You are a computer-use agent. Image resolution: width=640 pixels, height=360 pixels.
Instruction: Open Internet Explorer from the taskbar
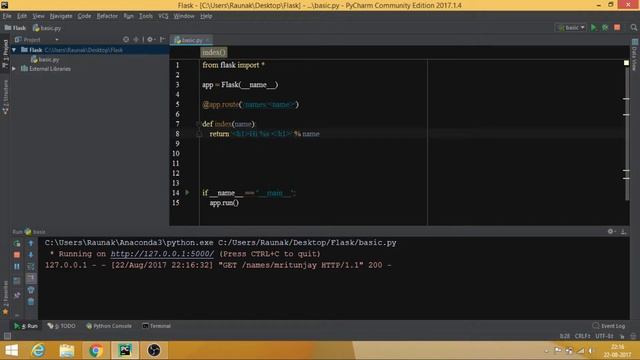pyautogui.click(x=38, y=351)
